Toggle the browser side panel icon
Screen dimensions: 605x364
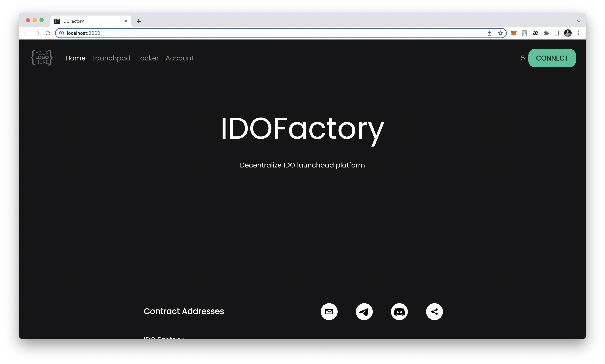point(557,33)
